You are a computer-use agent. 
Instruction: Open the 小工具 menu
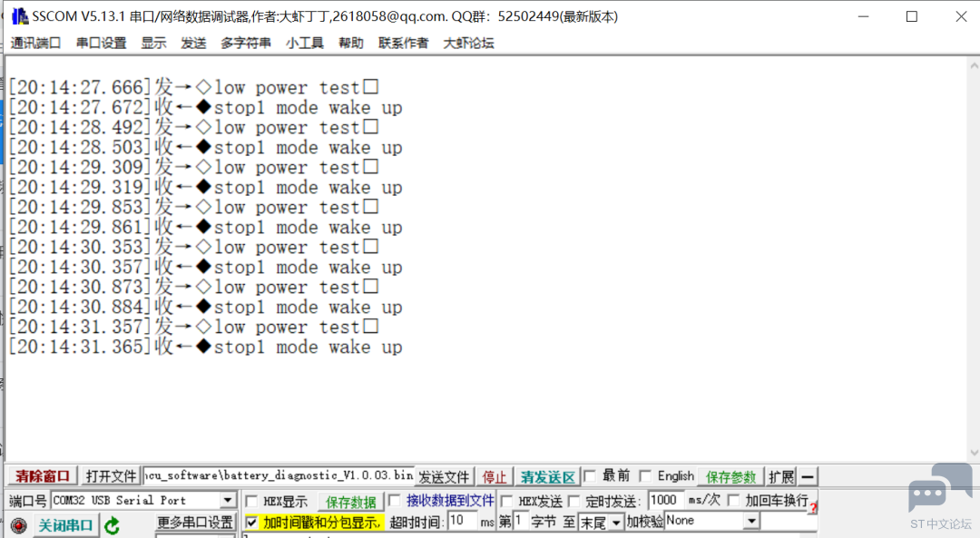[304, 43]
